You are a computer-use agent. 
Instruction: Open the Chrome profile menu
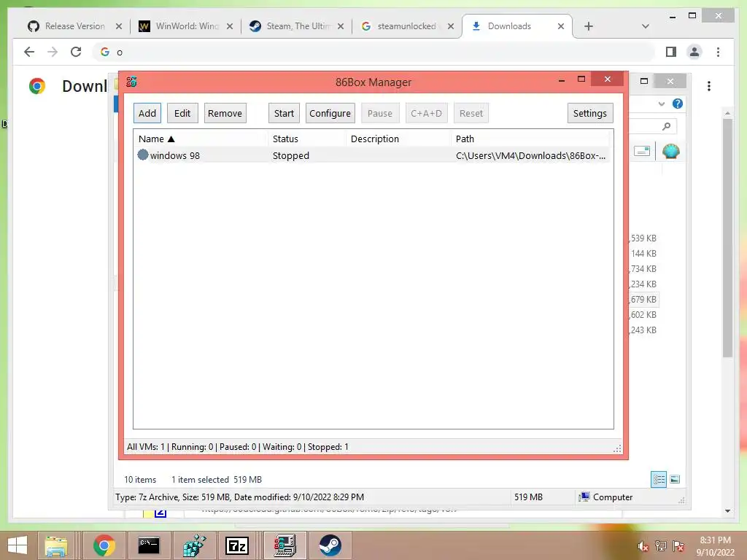tap(694, 52)
